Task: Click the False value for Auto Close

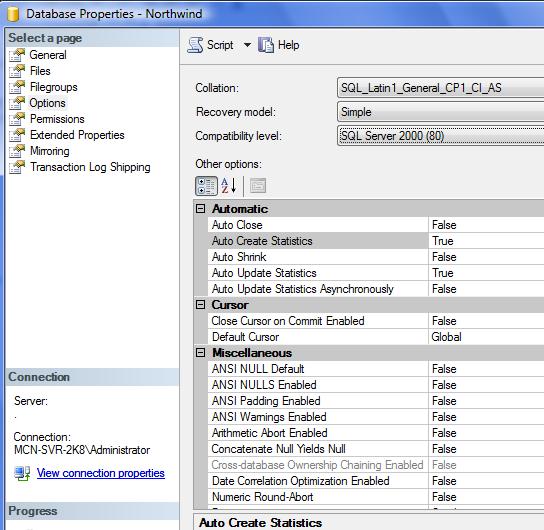Action: point(444,225)
